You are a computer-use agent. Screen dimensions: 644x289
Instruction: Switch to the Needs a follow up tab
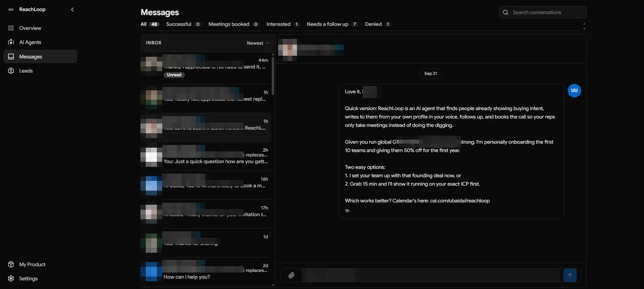click(332, 24)
